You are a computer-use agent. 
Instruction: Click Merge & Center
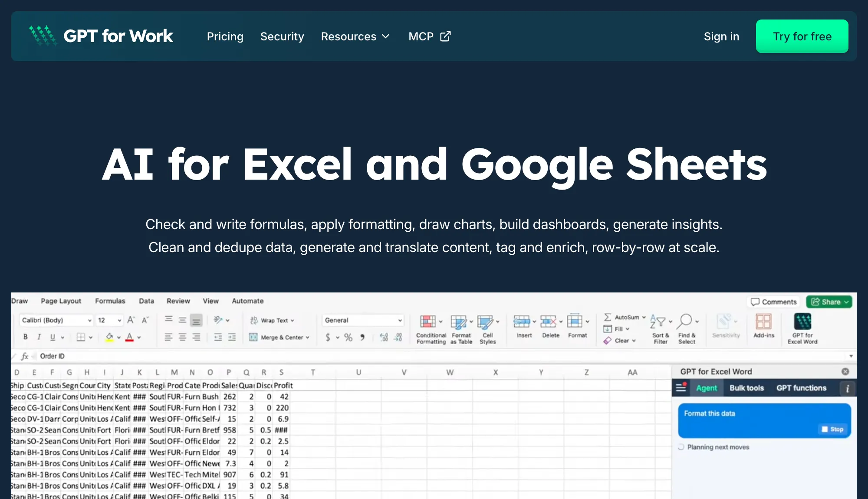coord(279,337)
